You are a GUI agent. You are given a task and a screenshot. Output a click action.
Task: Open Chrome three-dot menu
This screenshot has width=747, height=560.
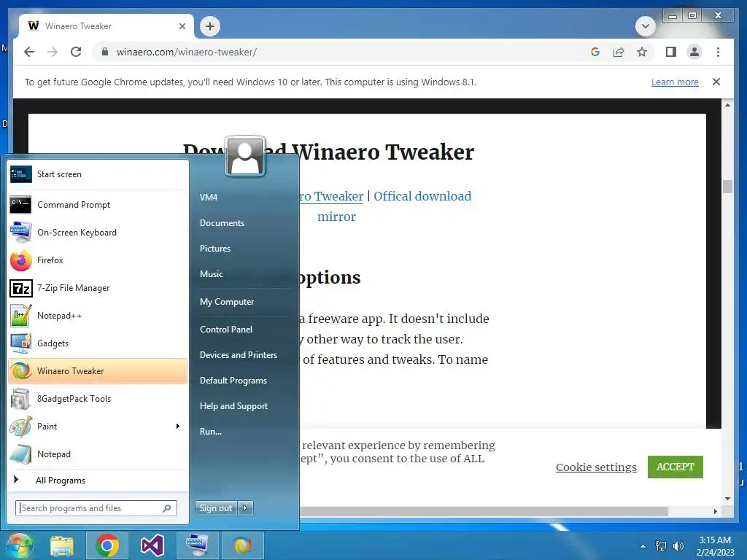[718, 52]
